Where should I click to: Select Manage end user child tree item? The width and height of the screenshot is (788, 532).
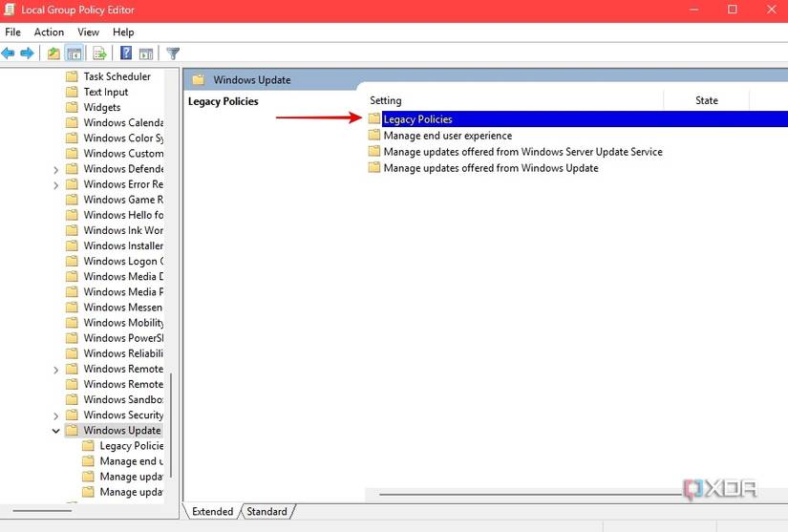132,460
